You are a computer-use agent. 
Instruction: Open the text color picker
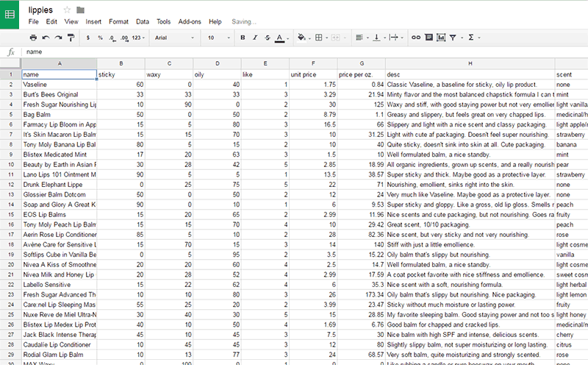[280, 38]
